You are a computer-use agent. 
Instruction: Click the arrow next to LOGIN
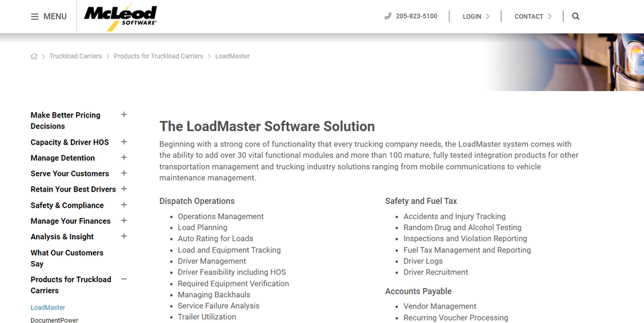point(488,16)
